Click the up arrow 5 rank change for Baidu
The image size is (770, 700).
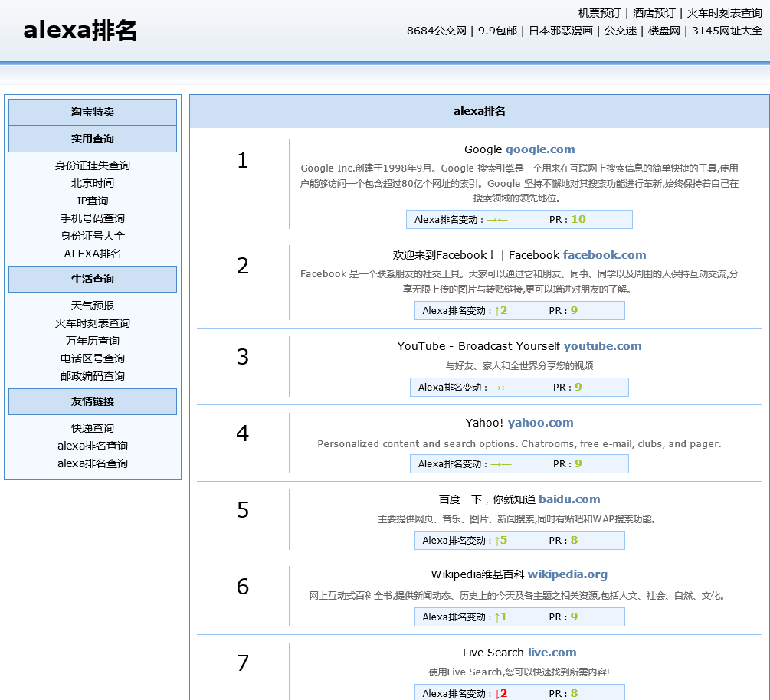(x=501, y=541)
